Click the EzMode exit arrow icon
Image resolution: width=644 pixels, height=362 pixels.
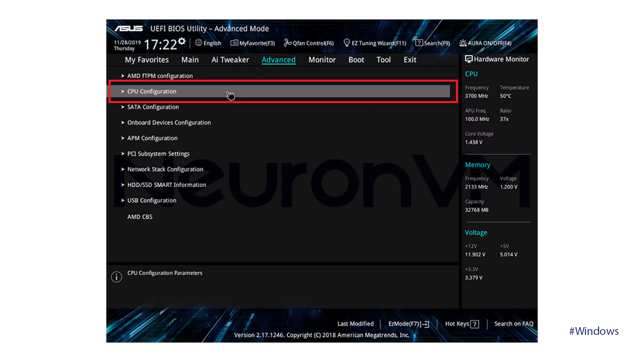click(425, 324)
